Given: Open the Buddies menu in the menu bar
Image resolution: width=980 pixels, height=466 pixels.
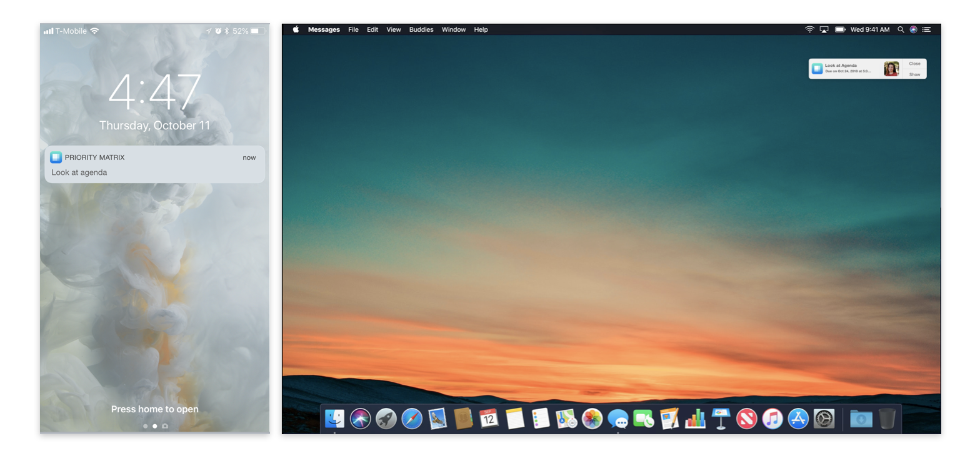Looking at the screenshot, I should click(x=421, y=29).
